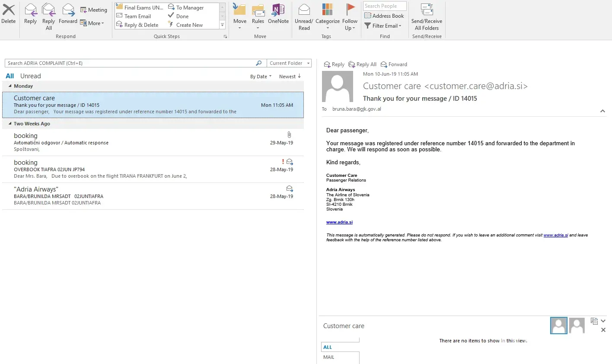Click Reply in the reading pane header
The width and height of the screenshot is (612, 364).
click(x=334, y=64)
